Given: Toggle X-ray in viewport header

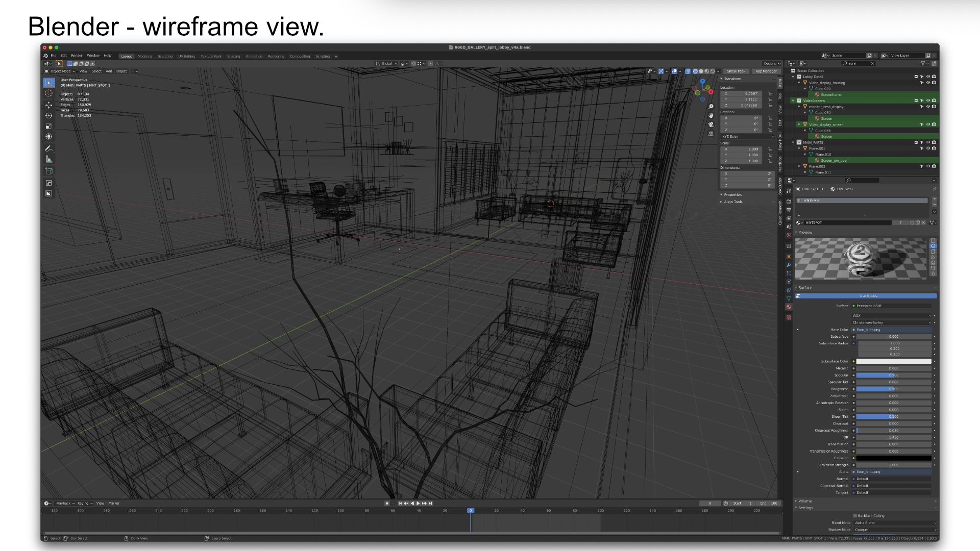Looking at the screenshot, I should [x=688, y=71].
